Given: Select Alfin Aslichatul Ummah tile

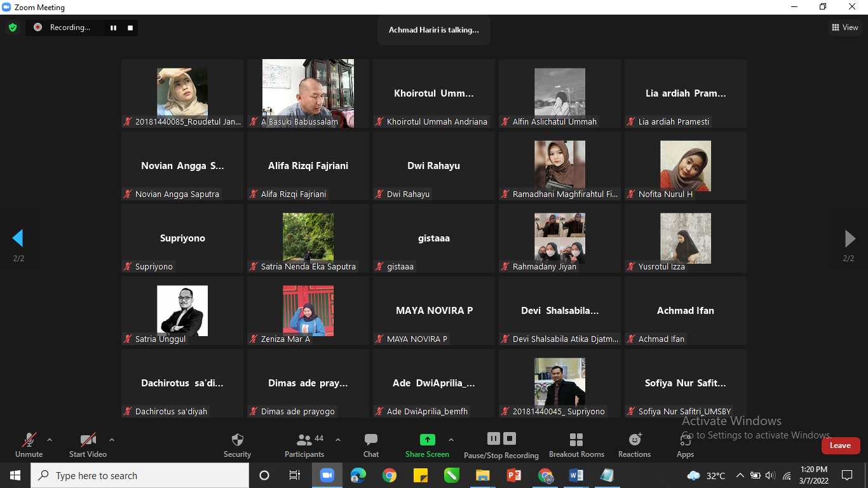Looking at the screenshot, I should [x=560, y=93].
